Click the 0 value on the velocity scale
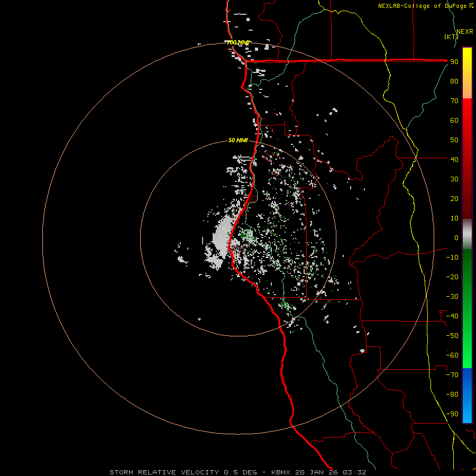 (x=456, y=238)
